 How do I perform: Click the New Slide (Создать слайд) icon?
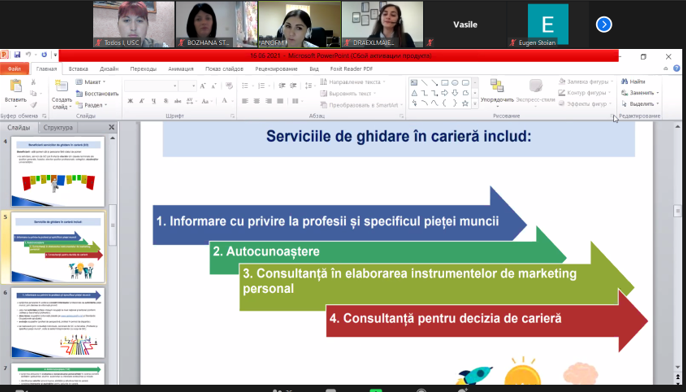(62, 87)
